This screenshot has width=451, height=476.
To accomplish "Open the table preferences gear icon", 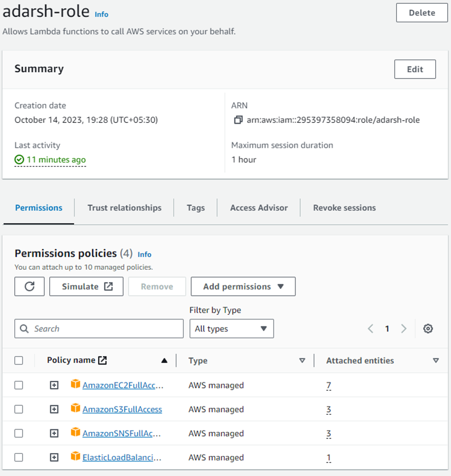I will point(428,329).
